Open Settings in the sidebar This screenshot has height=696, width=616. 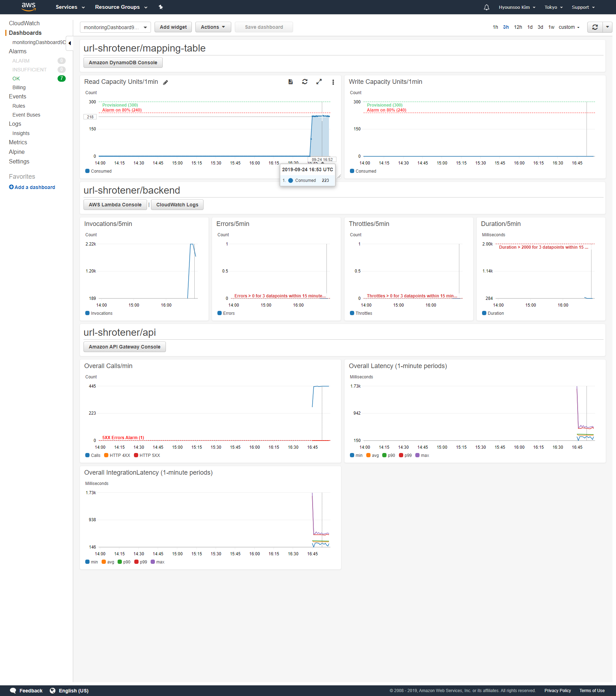(x=19, y=161)
